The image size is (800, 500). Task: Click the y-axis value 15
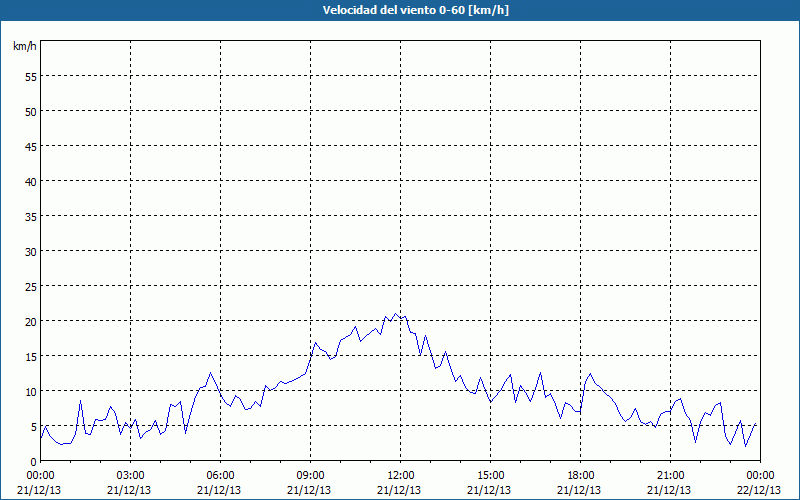tap(31, 357)
